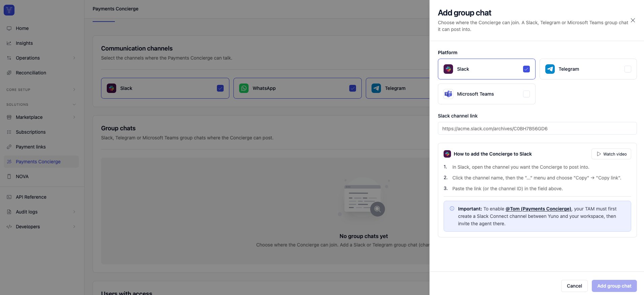
Task: Uncheck the Slack platform checkbox in the panel
Action: click(x=526, y=69)
